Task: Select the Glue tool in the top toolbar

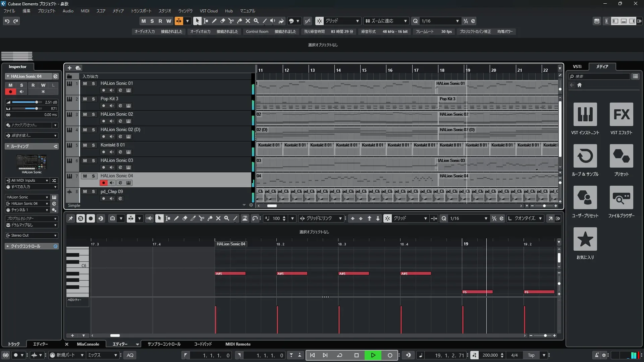Action: coord(239,21)
